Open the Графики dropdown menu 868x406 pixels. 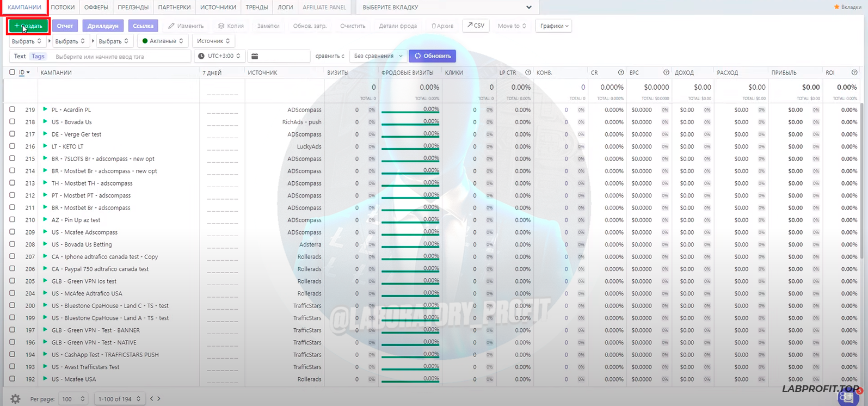click(553, 26)
